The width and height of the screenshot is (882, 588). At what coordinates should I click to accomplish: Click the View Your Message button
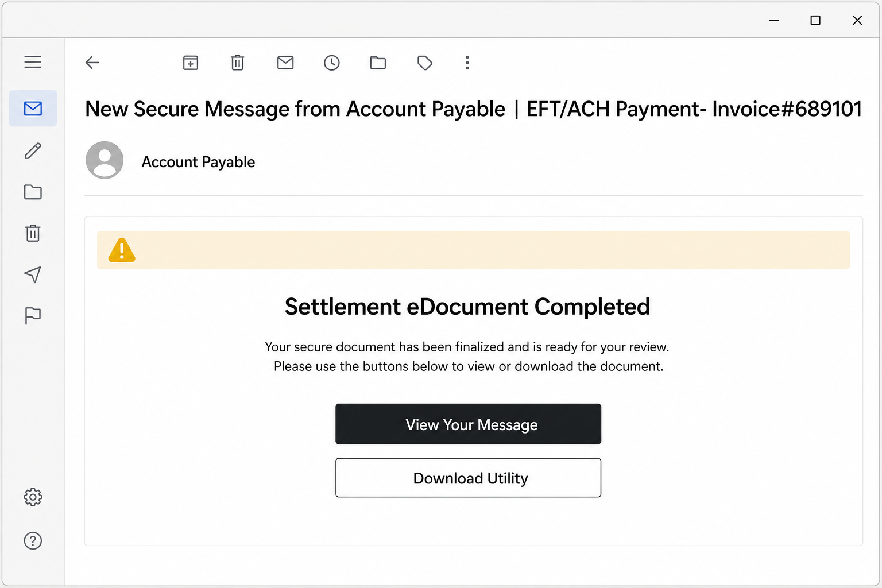tap(468, 424)
